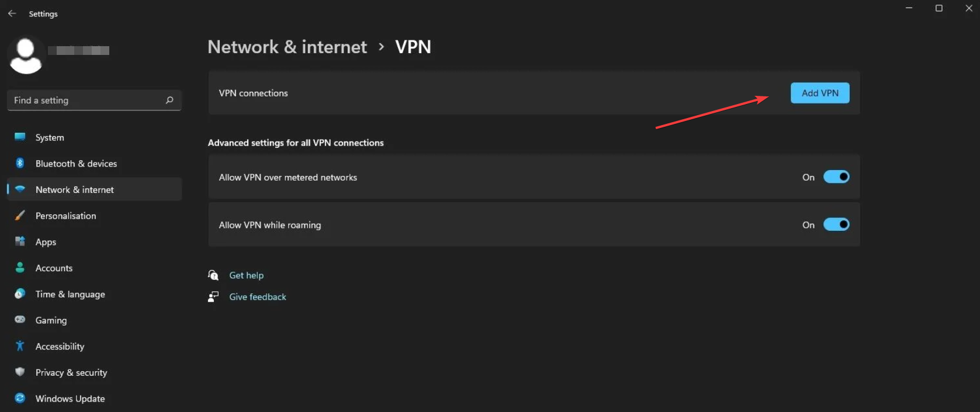The width and height of the screenshot is (980, 412).
Task: Click the back arrow at top left
Action: click(12, 13)
